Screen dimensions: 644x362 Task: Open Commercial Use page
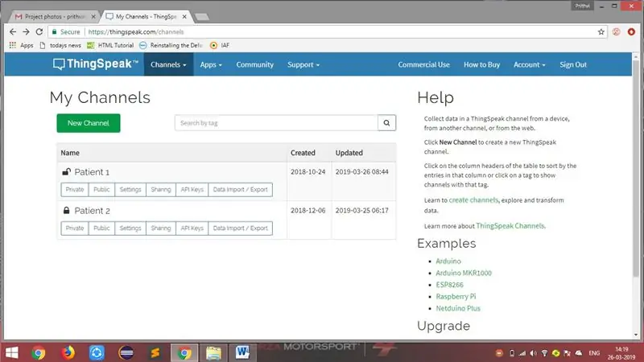[423, 64]
